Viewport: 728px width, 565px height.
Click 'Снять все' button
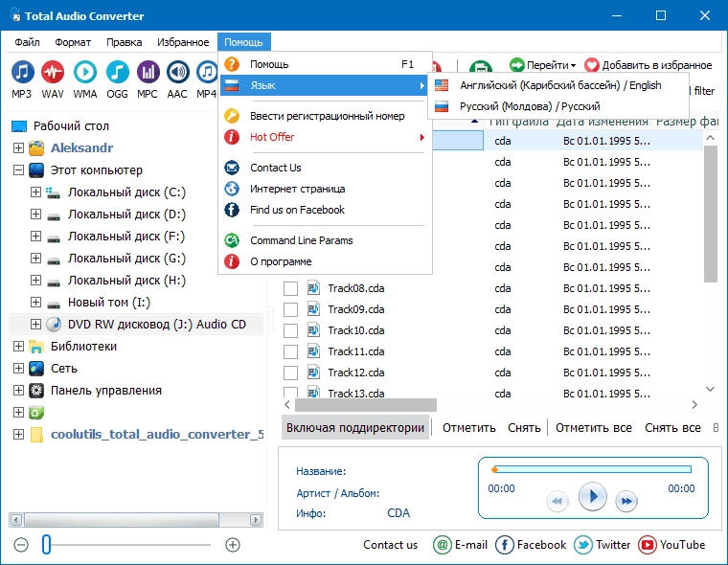point(672,427)
